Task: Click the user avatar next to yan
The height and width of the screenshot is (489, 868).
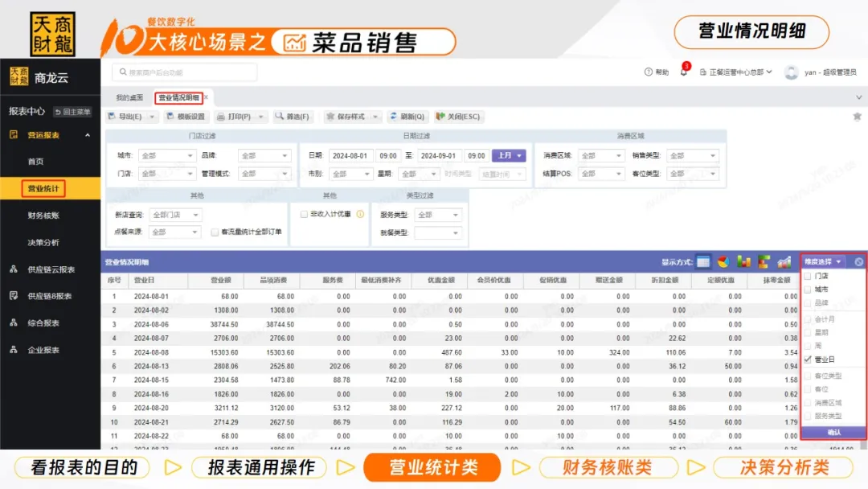Action: pos(791,72)
